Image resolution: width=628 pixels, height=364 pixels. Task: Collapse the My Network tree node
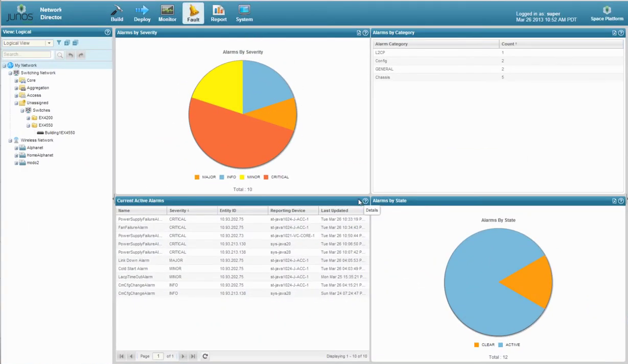click(x=4, y=66)
